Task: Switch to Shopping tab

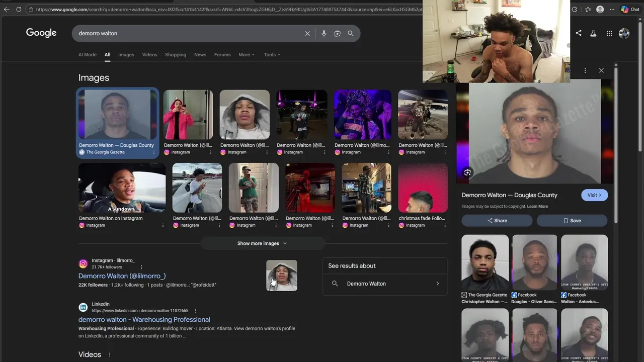Action: point(176,55)
